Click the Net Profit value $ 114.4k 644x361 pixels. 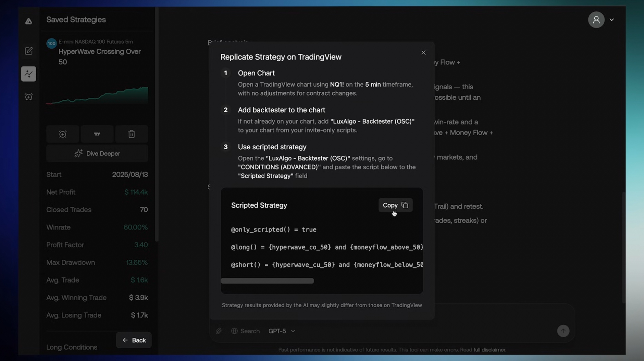pos(136,192)
